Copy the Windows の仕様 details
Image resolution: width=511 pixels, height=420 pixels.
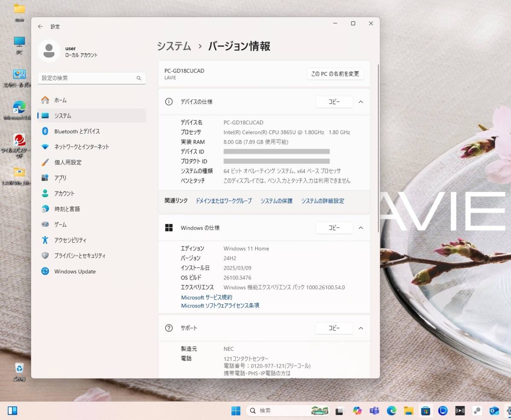[334, 228]
